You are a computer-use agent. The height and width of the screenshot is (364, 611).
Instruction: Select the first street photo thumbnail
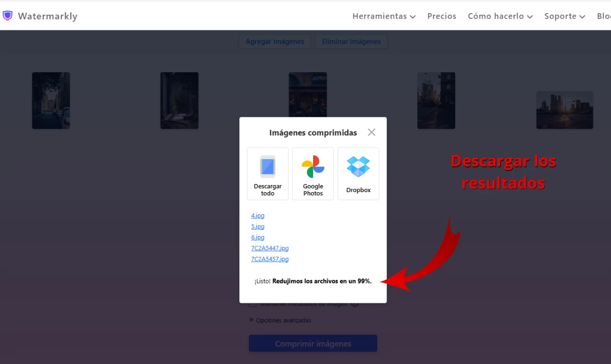(51, 101)
